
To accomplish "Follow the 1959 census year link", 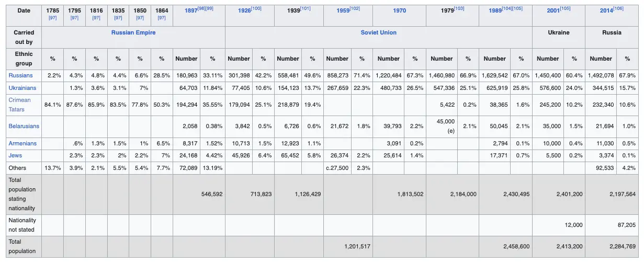I will click(x=342, y=11).
